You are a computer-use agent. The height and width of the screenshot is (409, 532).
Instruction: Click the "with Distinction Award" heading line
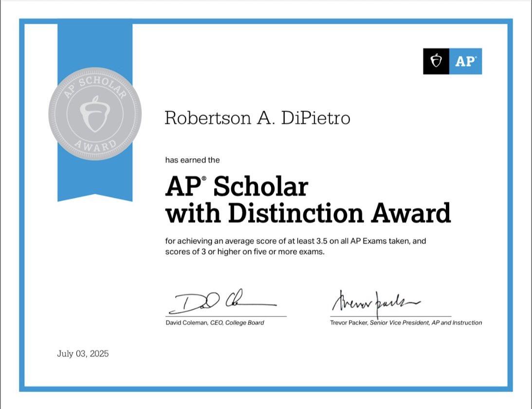(x=308, y=213)
